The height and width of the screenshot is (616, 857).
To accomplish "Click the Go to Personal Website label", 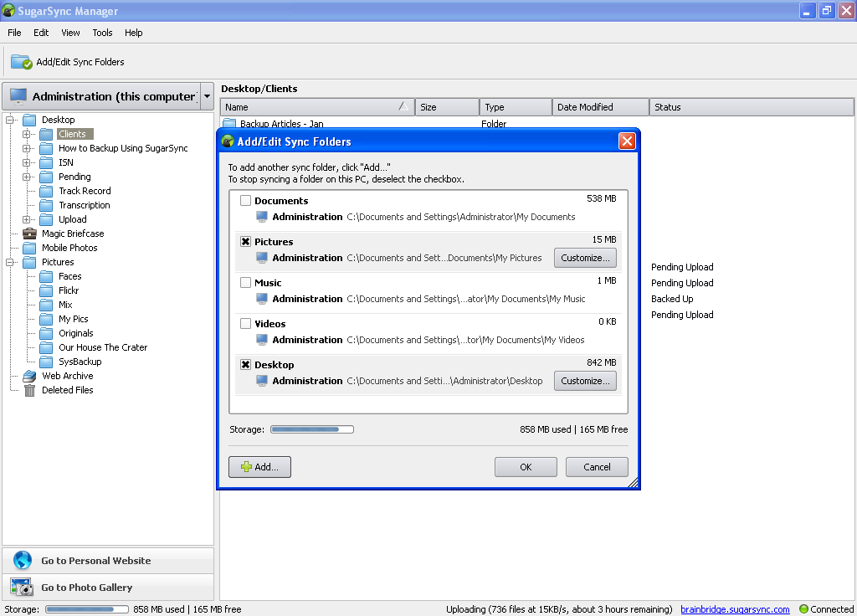I will pos(95,560).
